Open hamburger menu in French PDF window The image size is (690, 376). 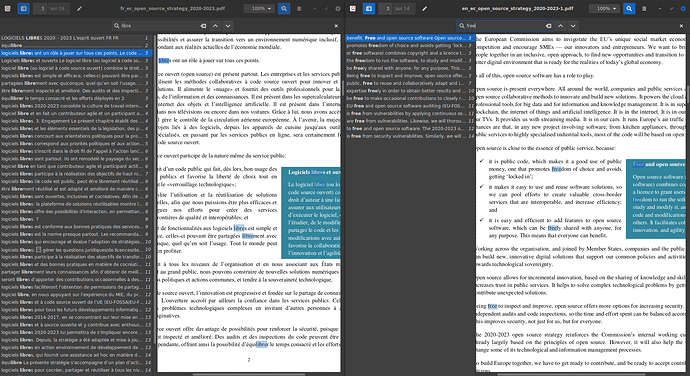click(299, 8)
